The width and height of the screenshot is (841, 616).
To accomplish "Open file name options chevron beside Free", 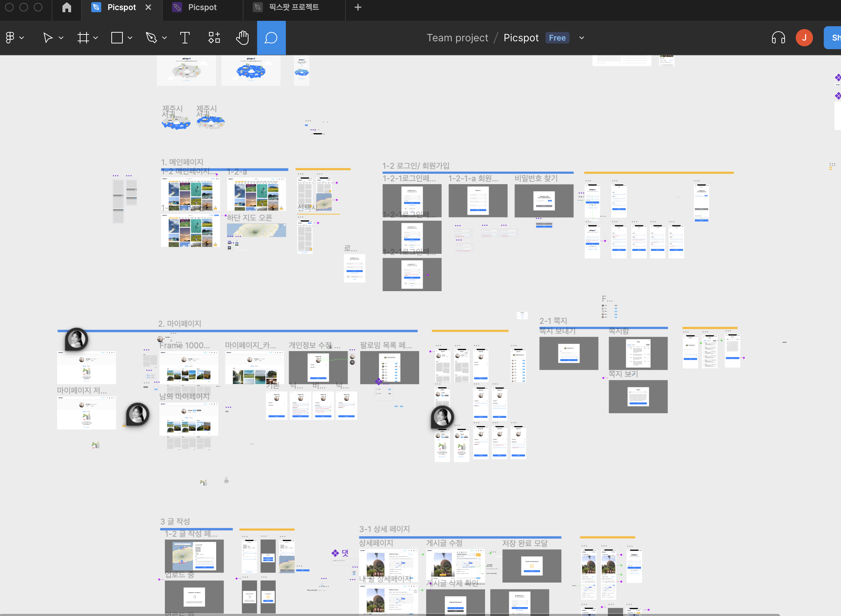I will pos(581,38).
